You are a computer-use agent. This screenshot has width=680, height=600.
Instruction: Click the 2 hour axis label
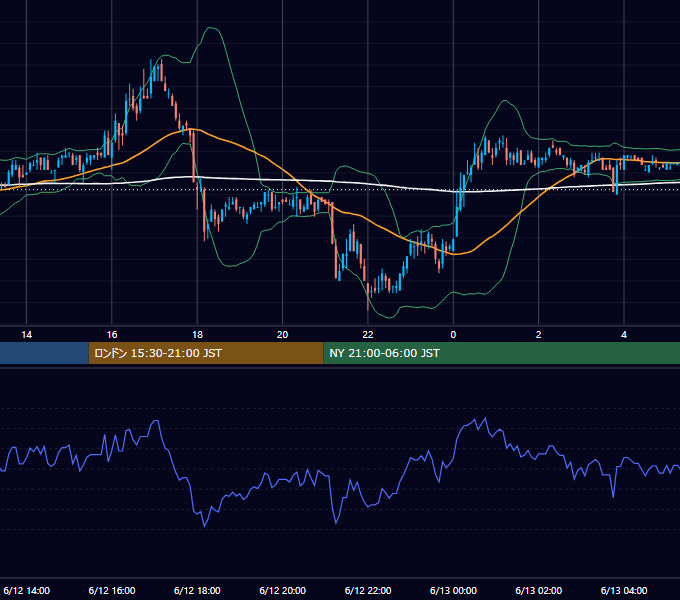coord(539,335)
